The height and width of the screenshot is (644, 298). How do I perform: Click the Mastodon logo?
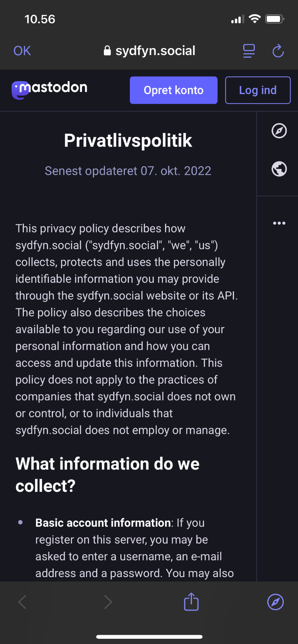[50, 90]
